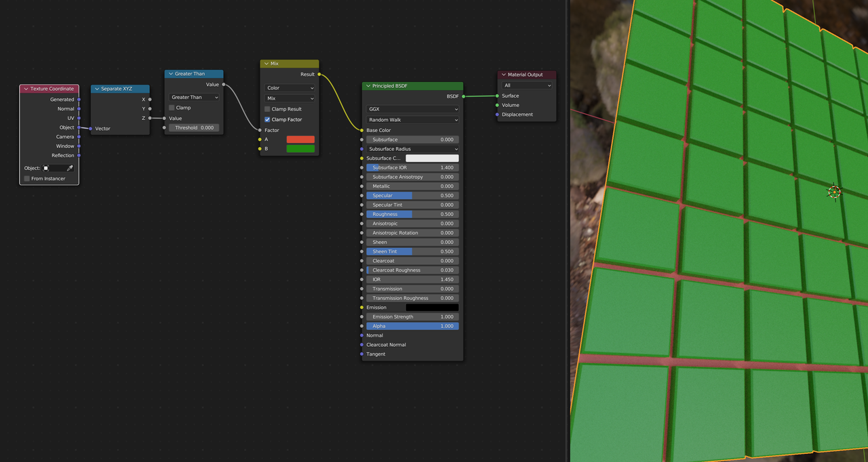Click the Tangent input socket on Principled BSDF
This screenshot has width=868, height=462.
pyautogui.click(x=361, y=354)
